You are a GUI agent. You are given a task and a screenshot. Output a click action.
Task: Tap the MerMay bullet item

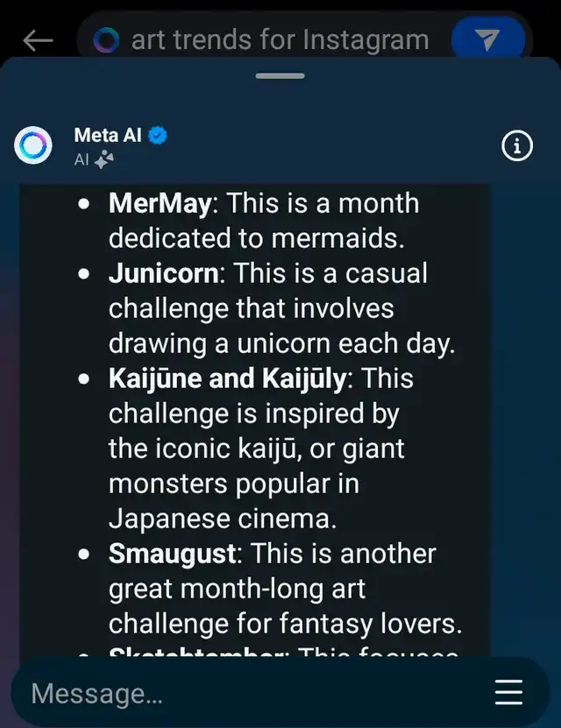point(264,221)
